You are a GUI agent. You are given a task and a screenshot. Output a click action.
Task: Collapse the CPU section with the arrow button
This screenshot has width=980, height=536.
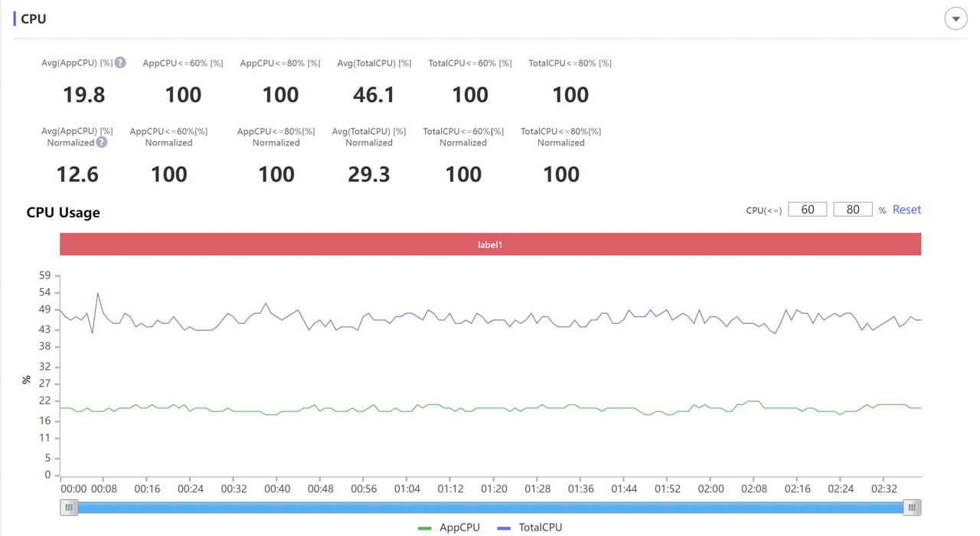click(x=955, y=19)
